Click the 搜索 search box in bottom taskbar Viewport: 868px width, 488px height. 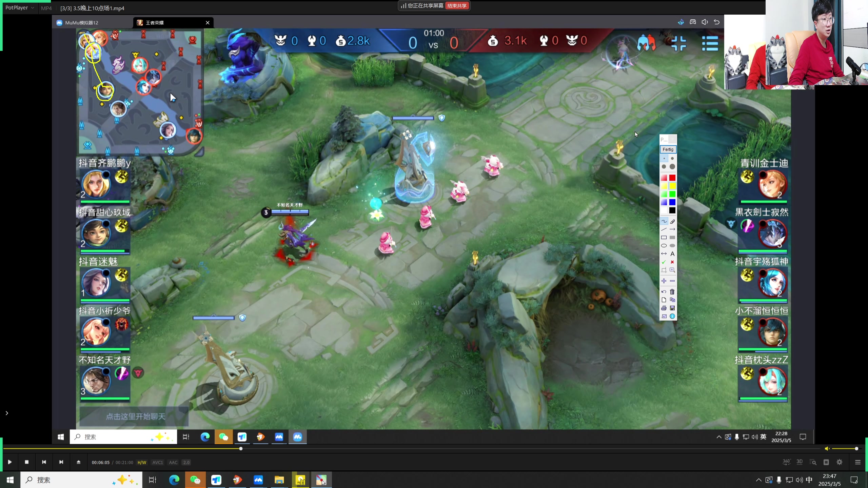tap(81, 480)
